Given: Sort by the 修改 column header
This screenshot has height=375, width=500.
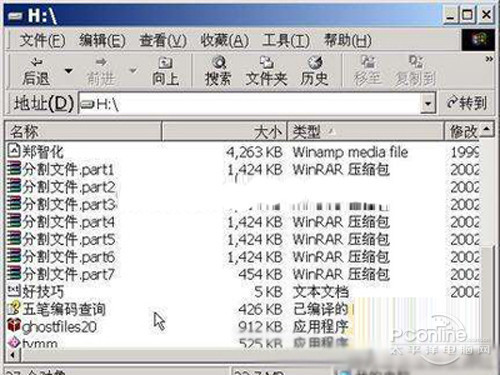Looking at the screenshot, I should (x=463, y=132).
